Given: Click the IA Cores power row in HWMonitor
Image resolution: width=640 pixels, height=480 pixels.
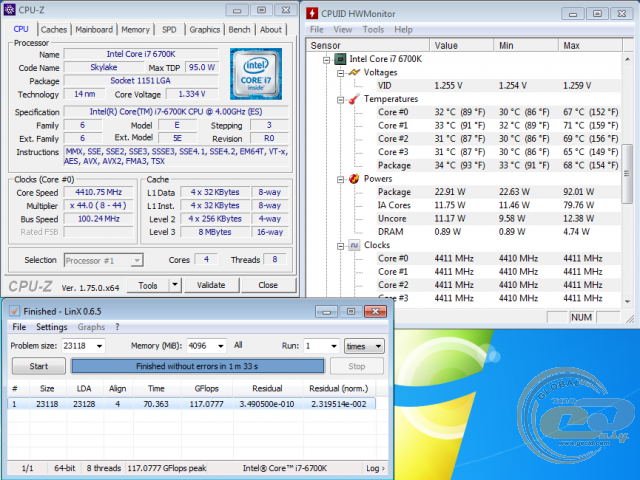Looking at the screenshot, I should pyautogui.click(x=498, y=205).
